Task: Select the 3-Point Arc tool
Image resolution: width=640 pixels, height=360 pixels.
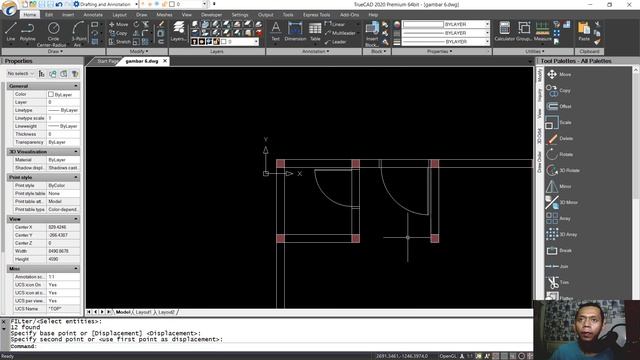Action: point(78,34)
